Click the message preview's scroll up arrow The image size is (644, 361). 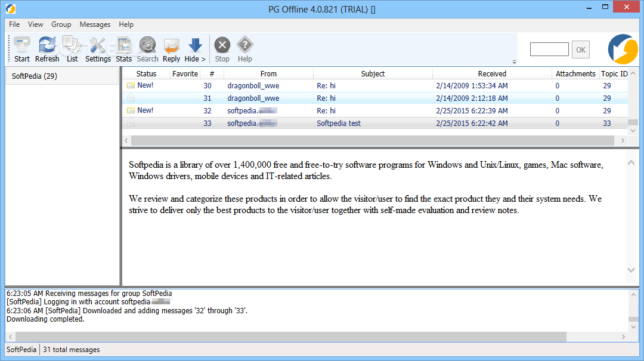(631, 163)
